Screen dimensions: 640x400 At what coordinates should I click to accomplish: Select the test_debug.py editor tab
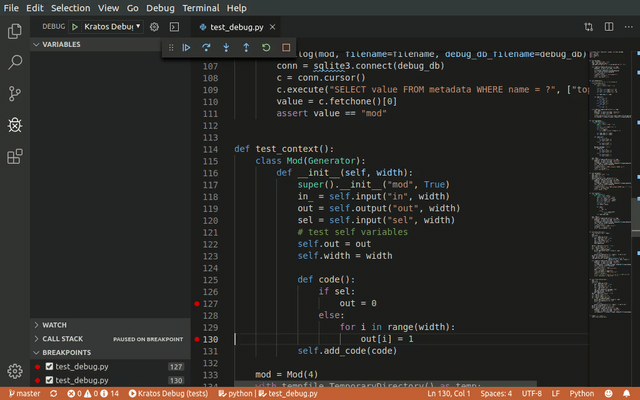[x=237, y=26]
